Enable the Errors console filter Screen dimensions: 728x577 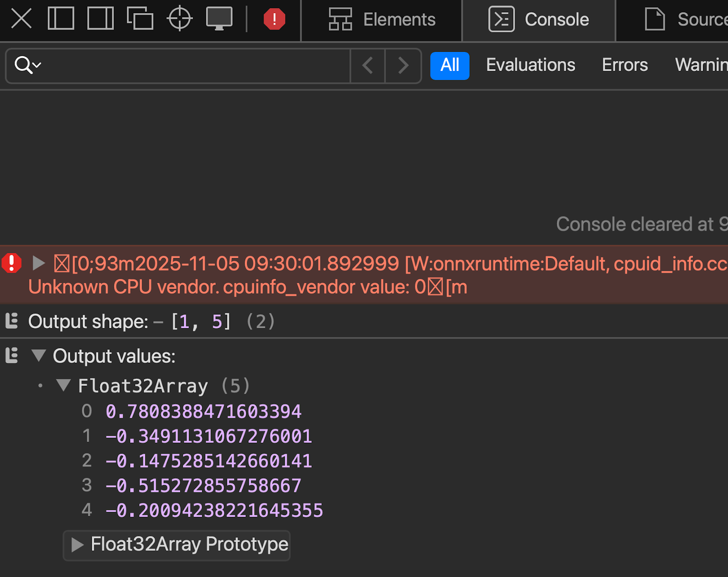pos(625,65)
